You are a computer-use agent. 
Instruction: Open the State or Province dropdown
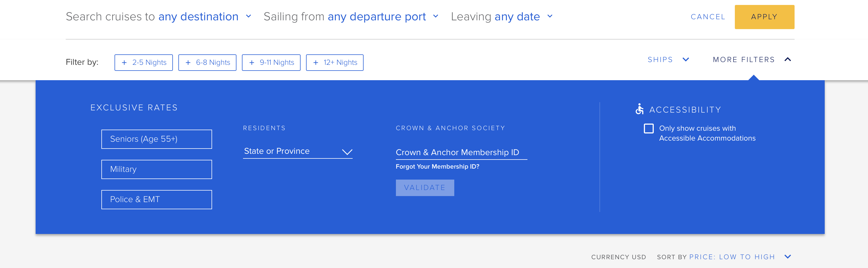click(298, 151)
